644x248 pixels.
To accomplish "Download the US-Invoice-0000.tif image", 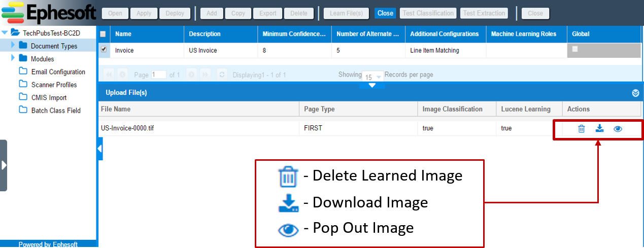I will [599, 128].
